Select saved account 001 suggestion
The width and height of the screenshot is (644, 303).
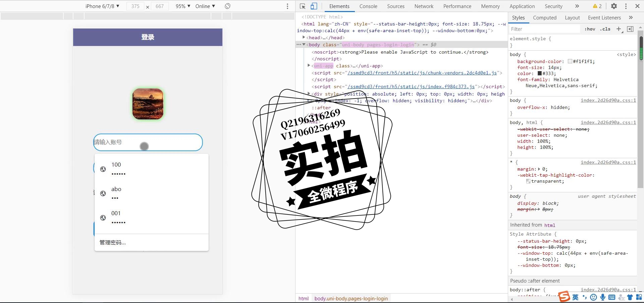point(152,218)
